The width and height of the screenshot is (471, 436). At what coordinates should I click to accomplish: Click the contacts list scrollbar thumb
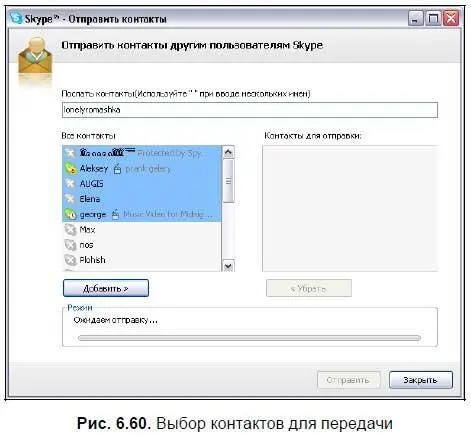[x=228, y=181]
